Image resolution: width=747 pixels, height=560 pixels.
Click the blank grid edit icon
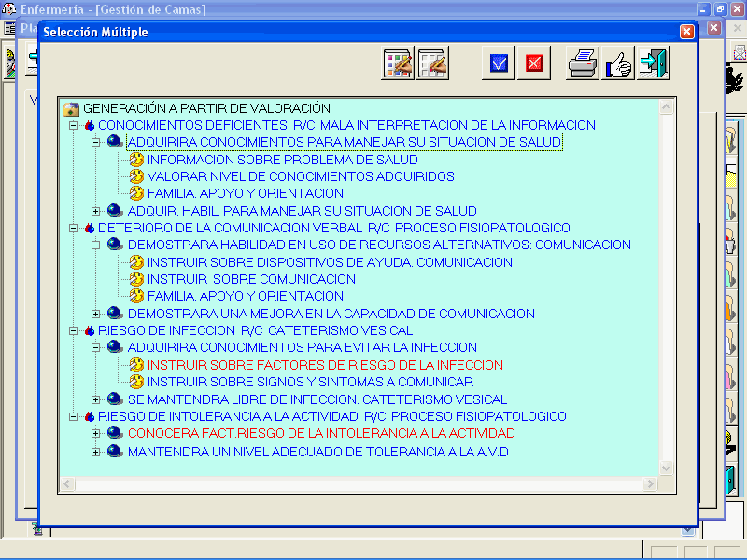pos(432,63)
